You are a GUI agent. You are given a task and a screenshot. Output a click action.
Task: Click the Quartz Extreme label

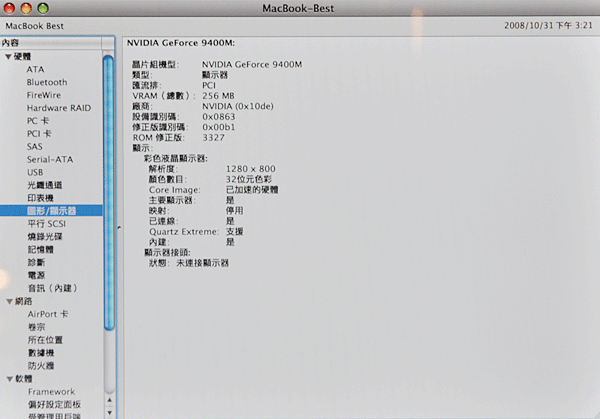[x=184, y=232]
